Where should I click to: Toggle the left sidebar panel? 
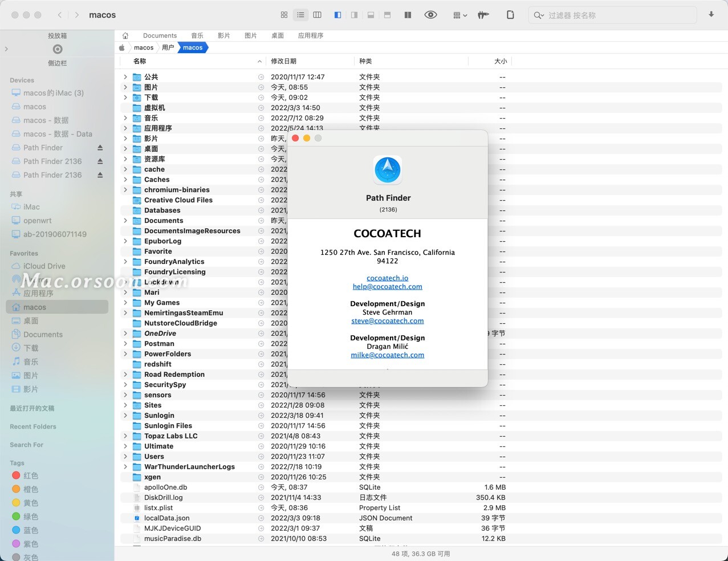tap(337, 15)
